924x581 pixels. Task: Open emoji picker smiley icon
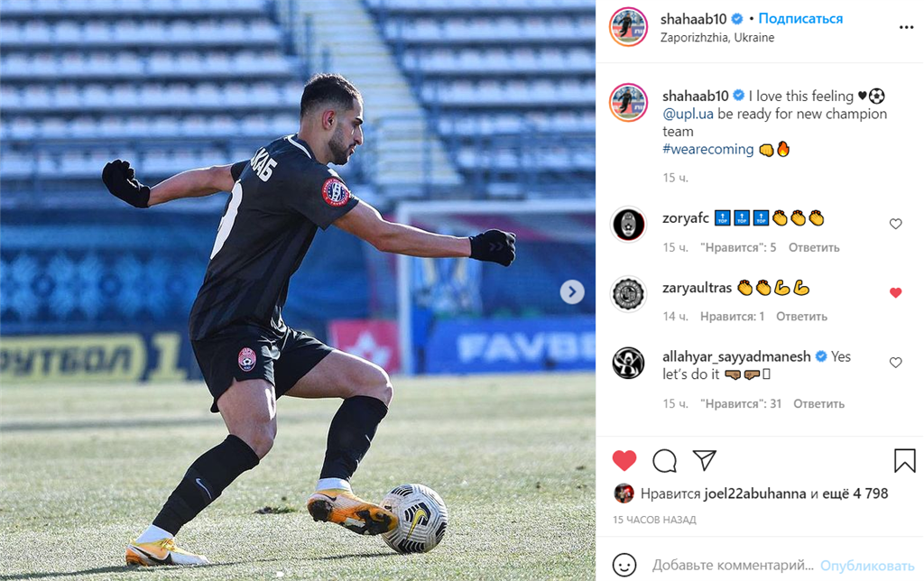(624, 565)
